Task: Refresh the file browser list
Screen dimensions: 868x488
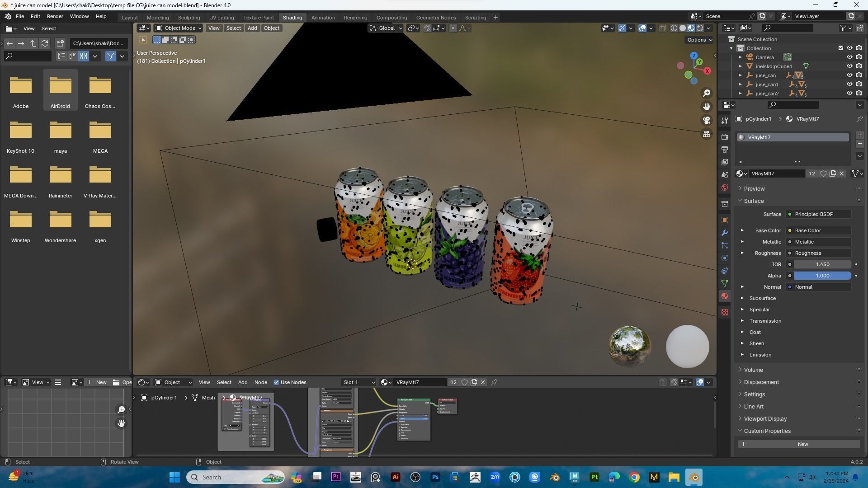Action: [x=45, y=43]
